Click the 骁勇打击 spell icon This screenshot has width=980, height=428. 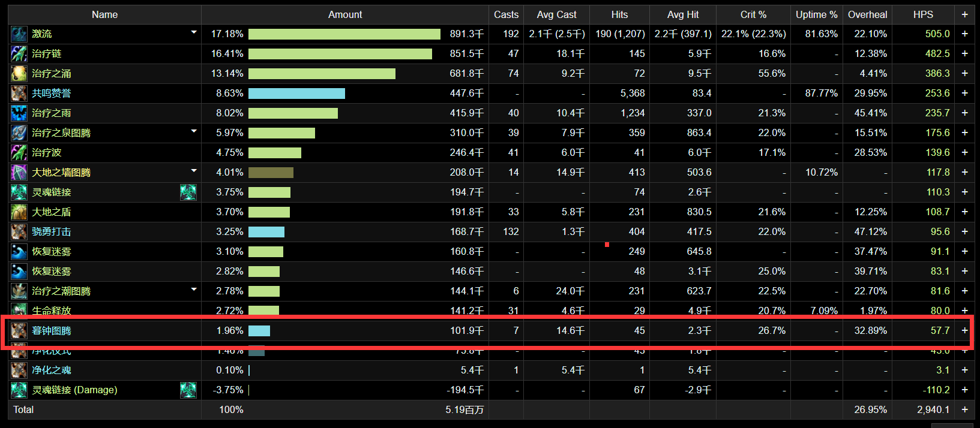(19, 232)
